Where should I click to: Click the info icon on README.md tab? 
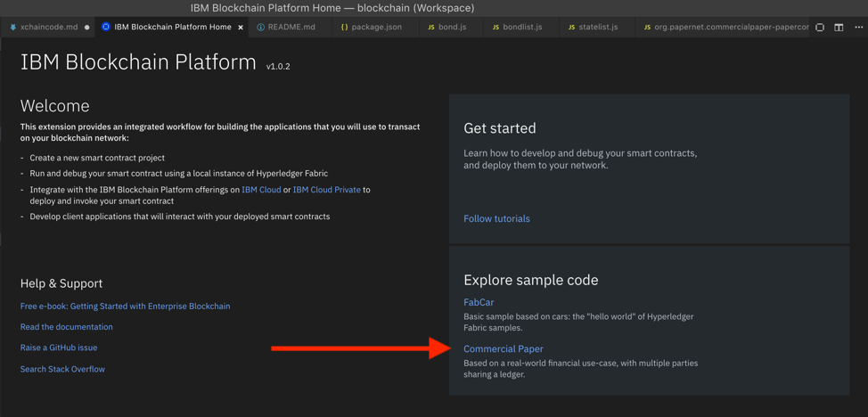point(261,27)
